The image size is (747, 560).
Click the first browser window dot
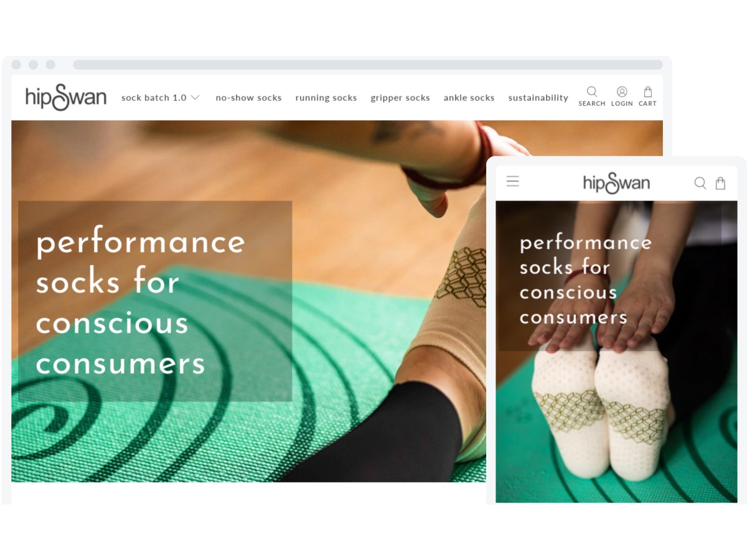[16, 65]
